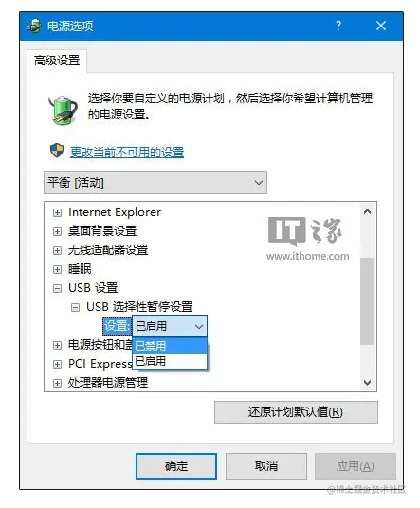
Task: Click the power options title bar icon
Action: [x=34, y=26]
